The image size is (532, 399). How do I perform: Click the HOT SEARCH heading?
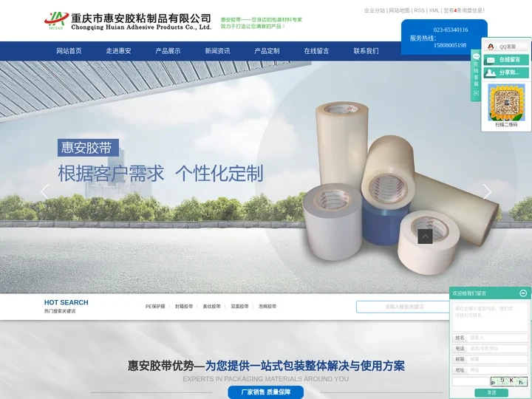coord(66,302)
